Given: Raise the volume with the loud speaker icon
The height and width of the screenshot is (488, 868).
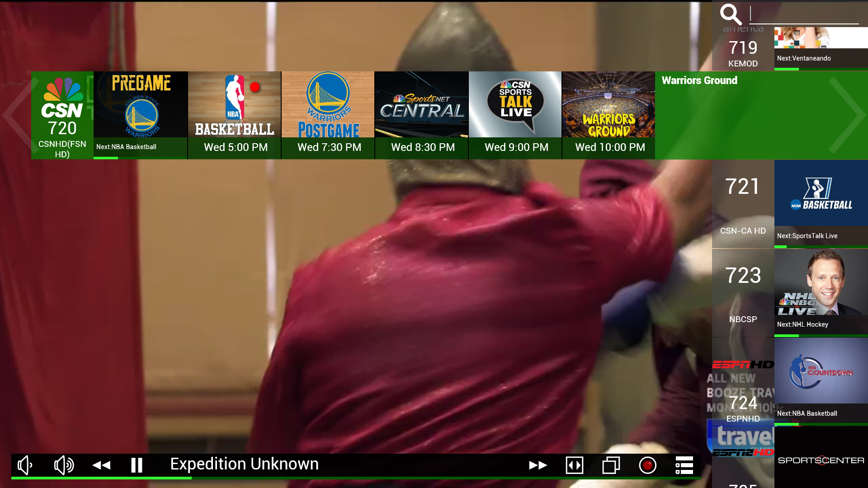Looking at the screenshot, I should pyautogui.click(x=63, y=465).
